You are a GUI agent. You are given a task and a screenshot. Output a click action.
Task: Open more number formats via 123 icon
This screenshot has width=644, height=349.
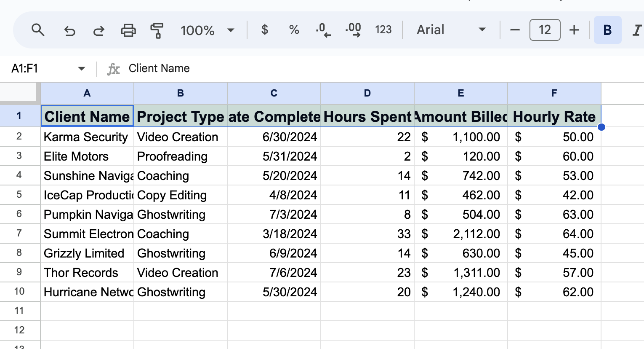383,30
